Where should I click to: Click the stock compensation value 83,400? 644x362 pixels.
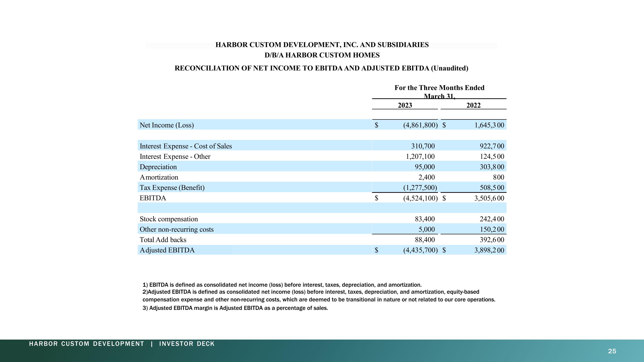pos(425,219)
